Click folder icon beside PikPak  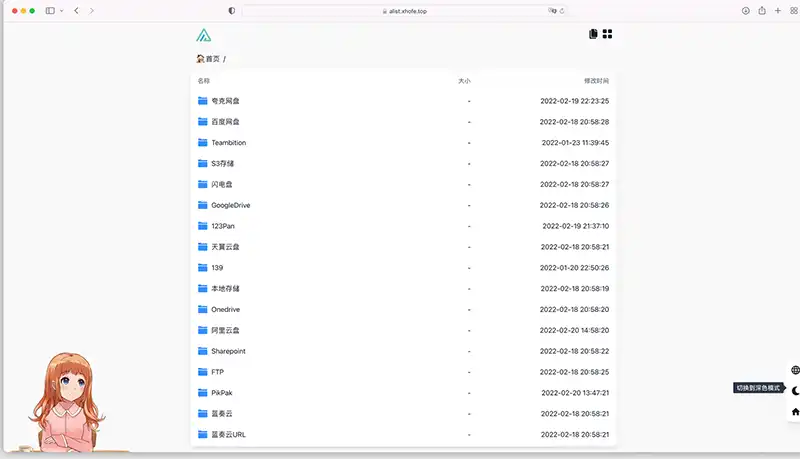pos(203,393)
